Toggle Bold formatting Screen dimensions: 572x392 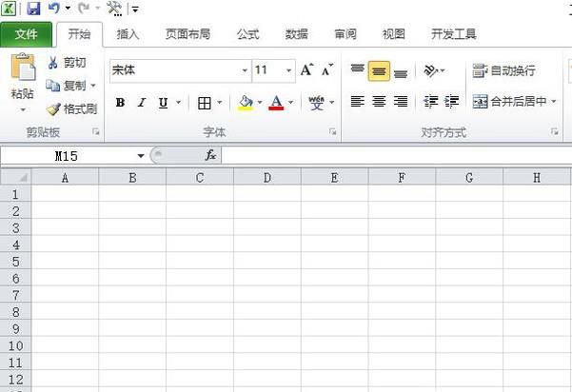[x=120, y=103]
